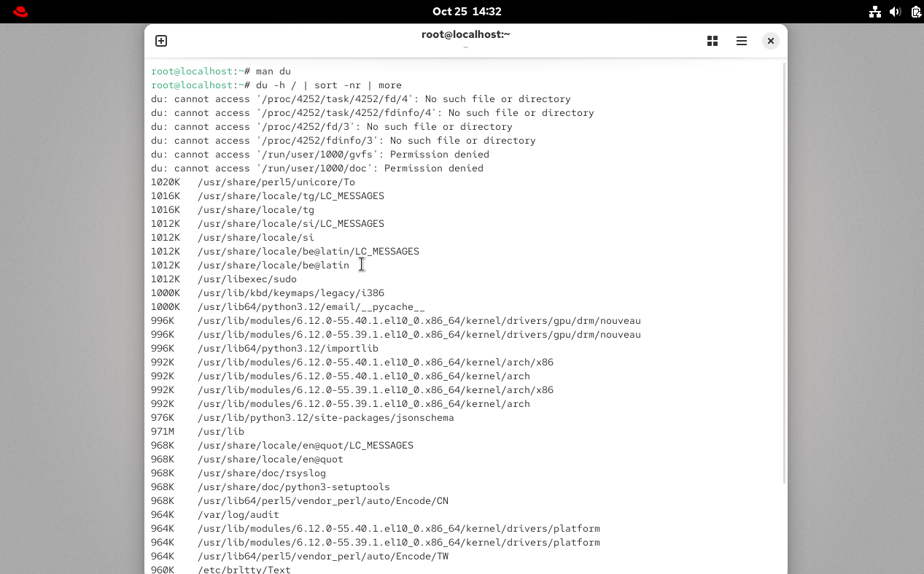924x574 pixels.
Task: Click the /usr/share/doc/rsyslog line
Action: [261, 473]
